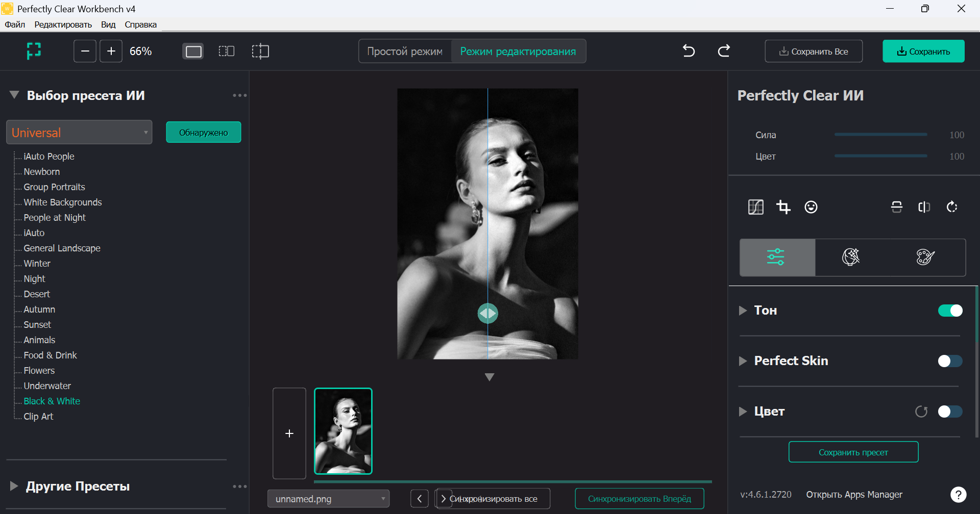Open the Universal preset dropdown
Image resolution: width=980 pixels, height=514 pixels.
coord(79,133)
